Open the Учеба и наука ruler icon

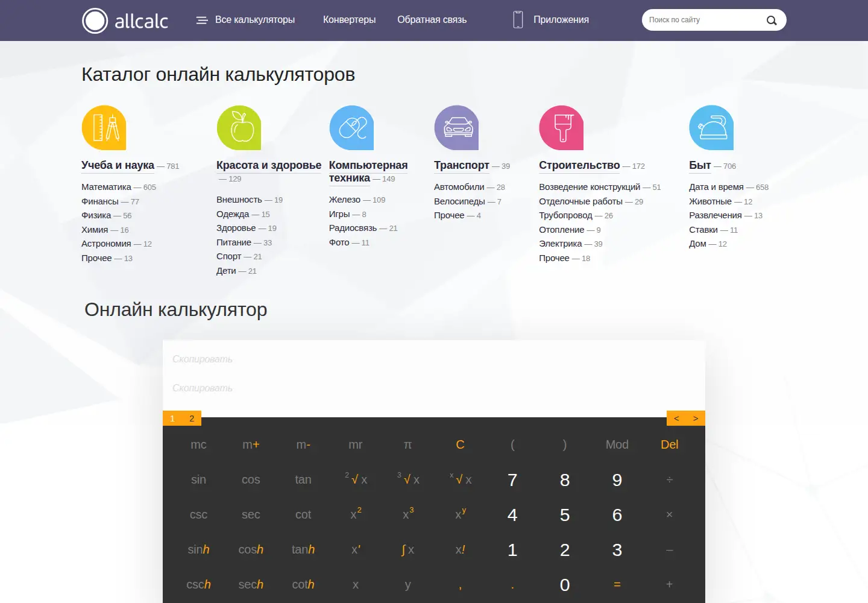pyautogui.click(x=104, y=128)
